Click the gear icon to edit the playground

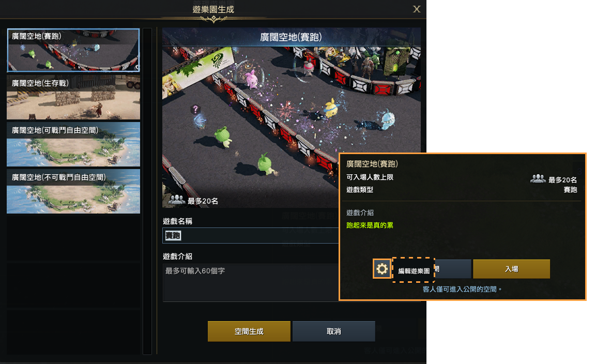pyautogui.click(x=382, y=269)
